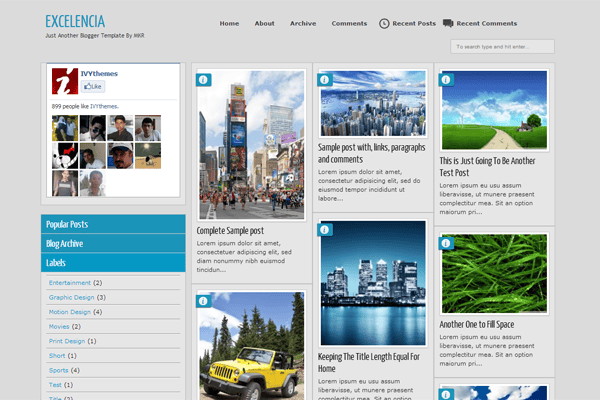Click speech bubble icon beside Recent Comments
Viewport: 600px width, 400px height.
(x=448, y=23)
